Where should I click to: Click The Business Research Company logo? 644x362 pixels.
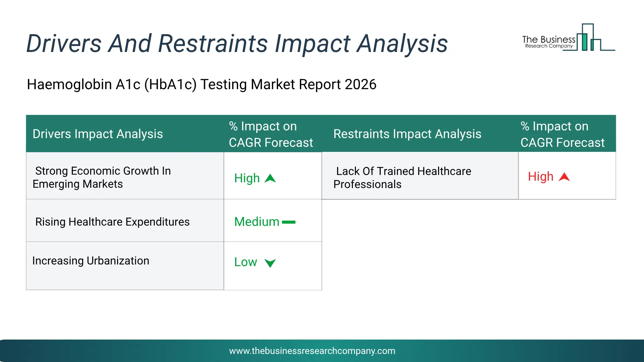click(569, 37)
